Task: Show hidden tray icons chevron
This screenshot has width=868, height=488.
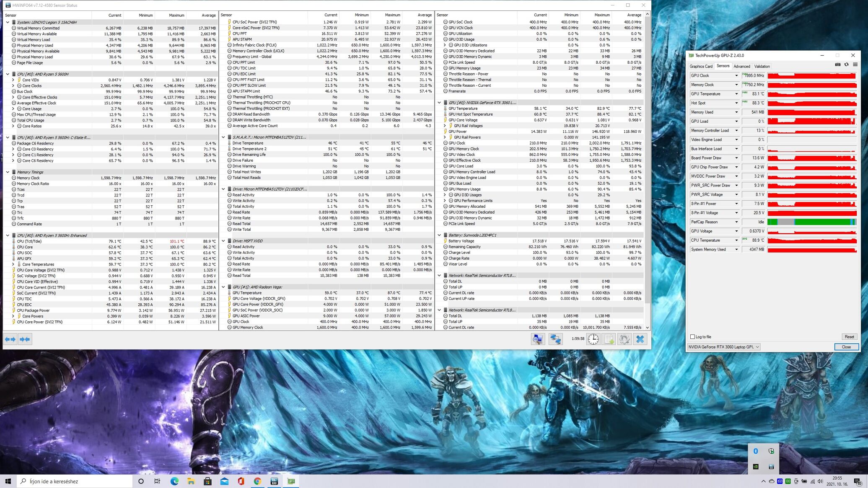Action: coord(763,481)
